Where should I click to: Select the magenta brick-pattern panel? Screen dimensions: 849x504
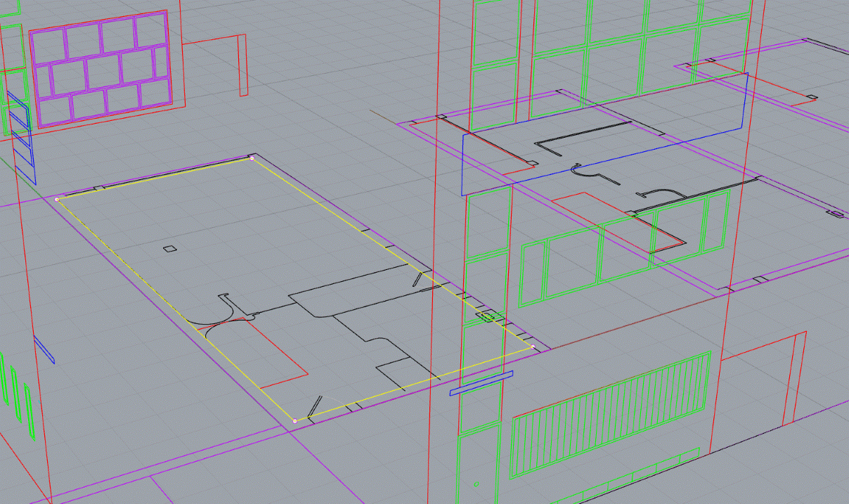click(101, 70)
